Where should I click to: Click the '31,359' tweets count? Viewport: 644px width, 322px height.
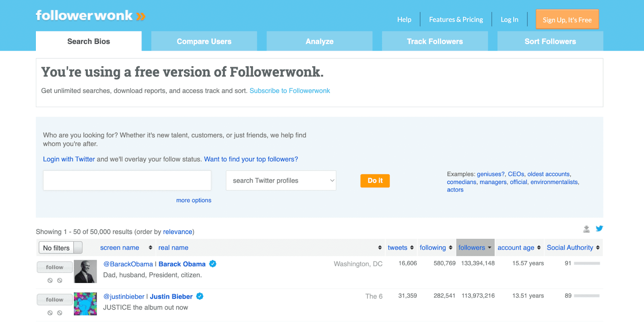tap(408, 296)
